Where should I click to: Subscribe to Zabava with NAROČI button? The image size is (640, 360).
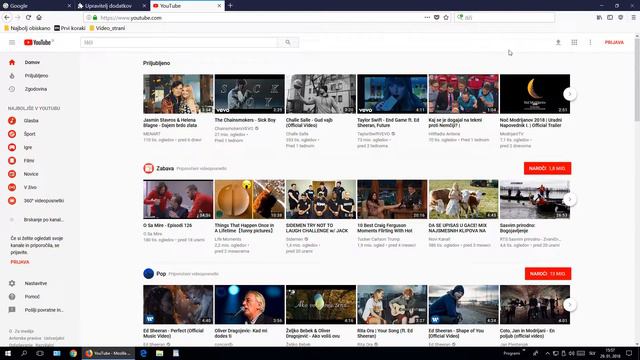547,169
